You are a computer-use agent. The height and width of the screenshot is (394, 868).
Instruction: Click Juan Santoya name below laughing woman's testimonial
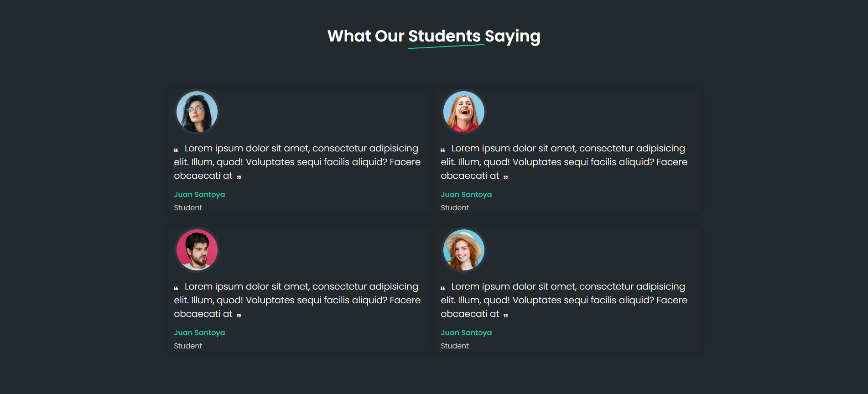(466, 194)
